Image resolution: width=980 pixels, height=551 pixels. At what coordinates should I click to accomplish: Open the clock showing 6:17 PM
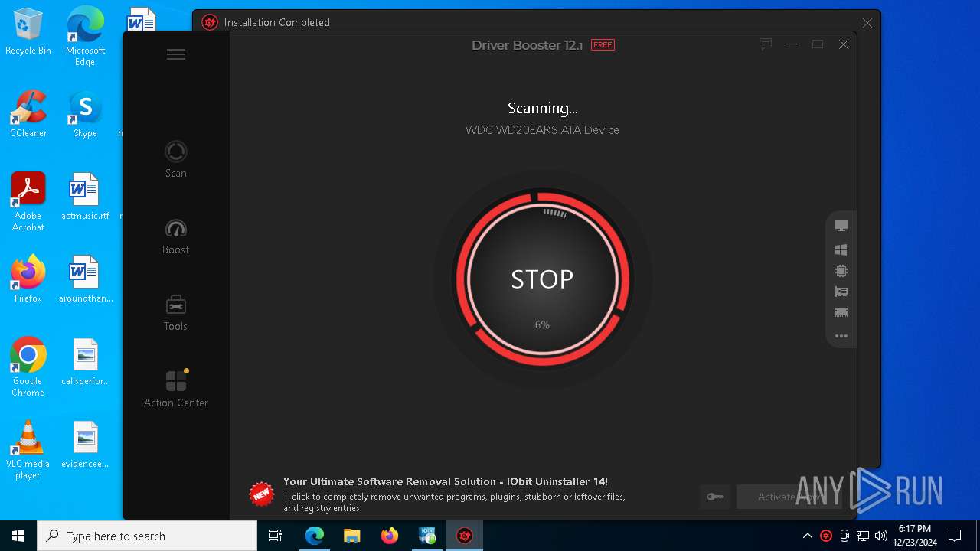point(915,536)
